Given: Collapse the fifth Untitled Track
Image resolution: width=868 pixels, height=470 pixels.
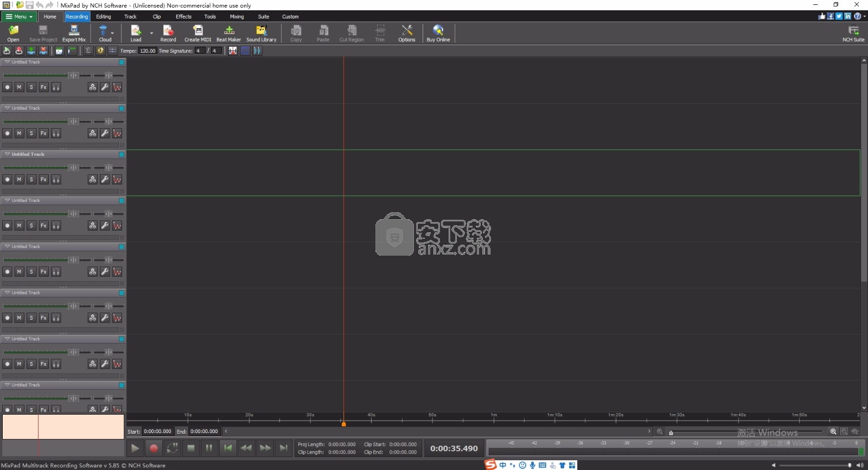Looking at the screenshot, I should (x=7, y=246).
